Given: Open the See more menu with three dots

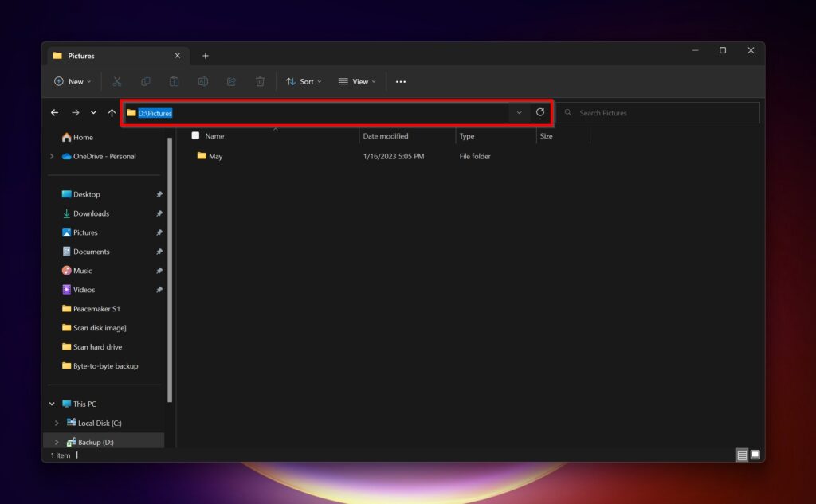Looking at the screenshot, I should [x=401, y=81].
